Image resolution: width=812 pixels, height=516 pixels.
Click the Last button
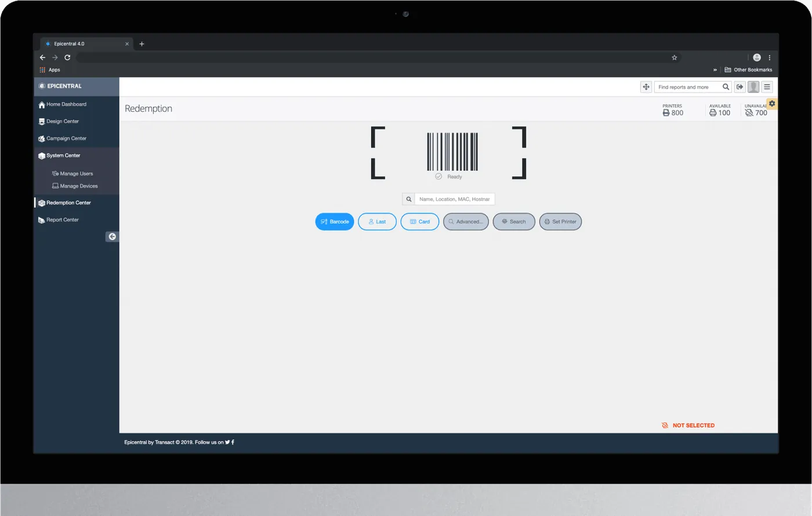coord(377,222)
